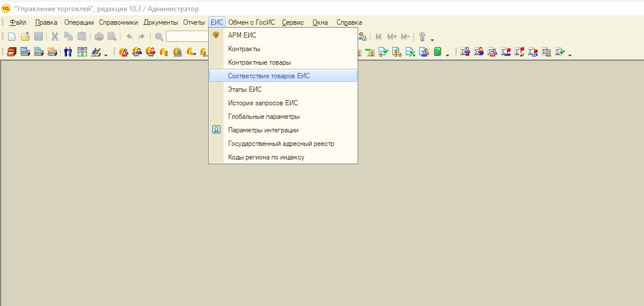Click the boxes with cart and red person icon
The width and height of the screenshot is (644, 306).
pos(151,52)
